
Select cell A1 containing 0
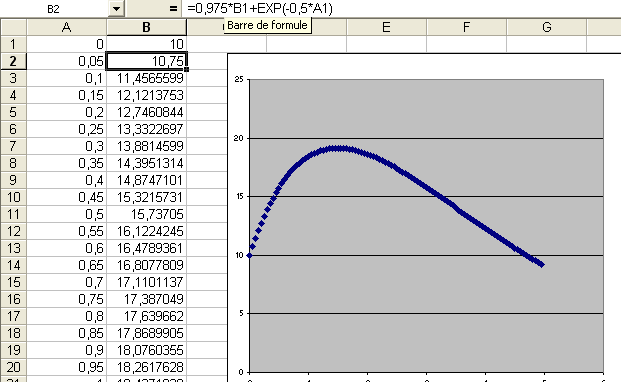tap(67, 44)
